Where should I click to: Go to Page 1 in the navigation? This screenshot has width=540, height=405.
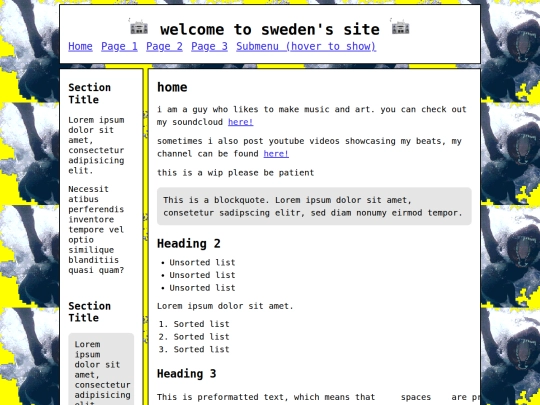point(119,46)
